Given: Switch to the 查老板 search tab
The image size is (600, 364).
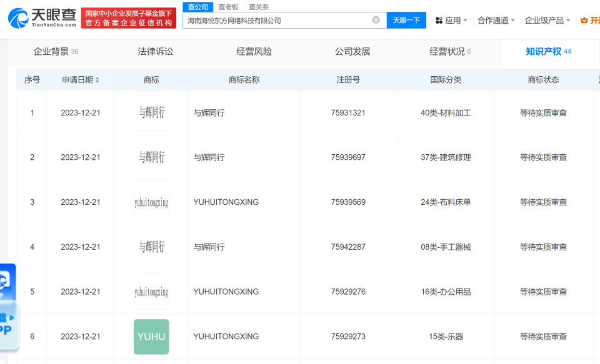Looking at the screenshot, I should click(x=229, y=7).
